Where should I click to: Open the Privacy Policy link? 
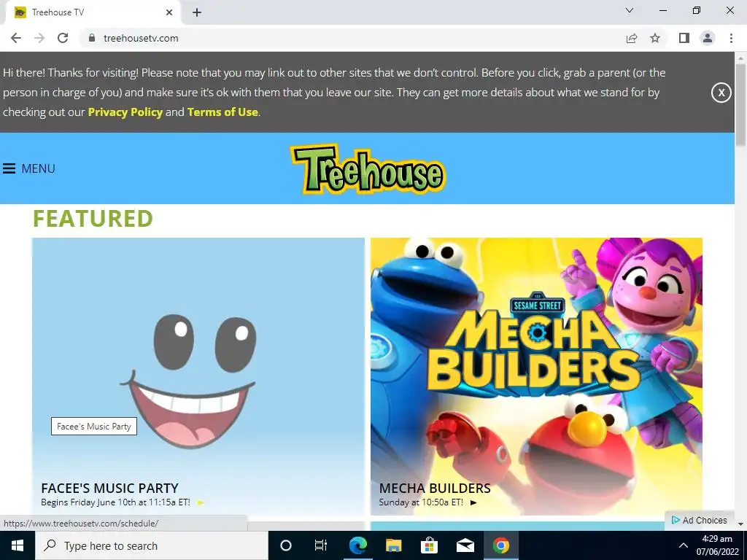coord(125,112)
